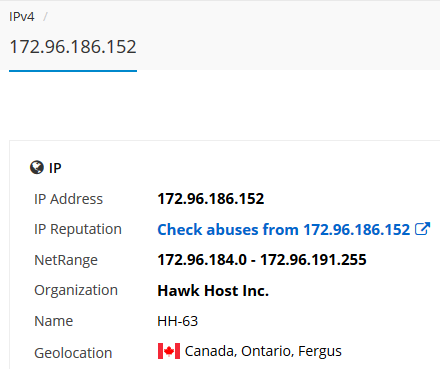Screen dimensions: 440x369
Task: Click the NetRange field label
Action: (66, 260)
